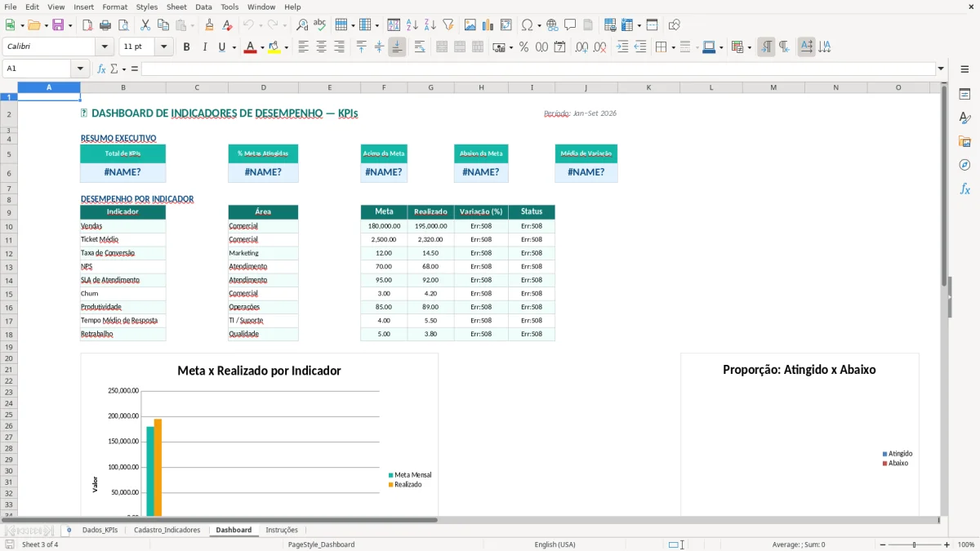Click in the formula input line
The height and width of the screenshot is (551, 980).
pyautogui.click(x=538, y=69)
